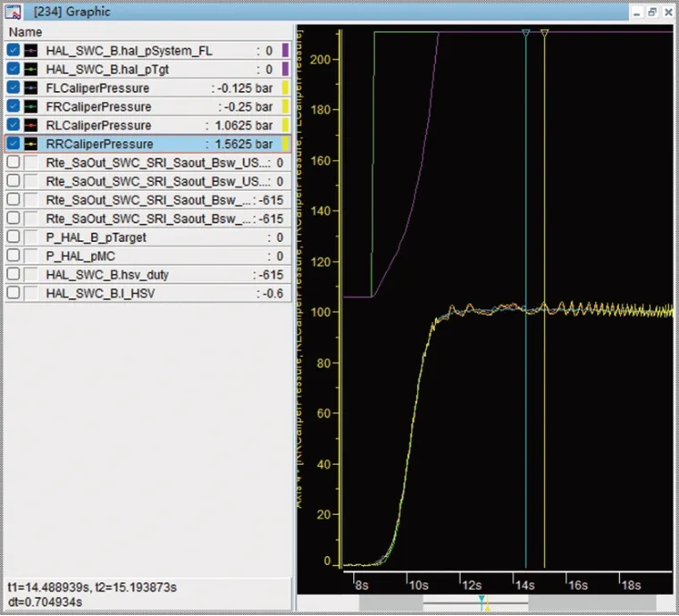The image size is (679, 616).
Task: Enable HAL_SWC_B.hsv_duty signal checkbox
Action: click(14, 274)
